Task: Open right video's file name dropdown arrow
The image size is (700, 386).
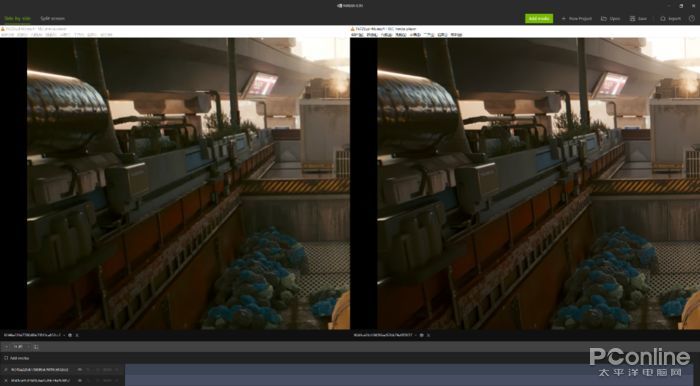Action: coord(415,335)
